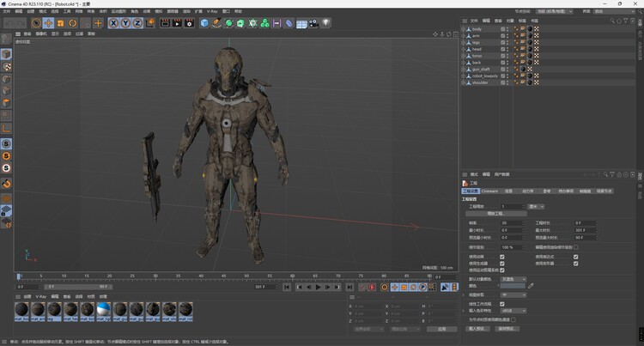Click the Load Preset button
This screenshot has width=644, height=346.
click(477, 329)
